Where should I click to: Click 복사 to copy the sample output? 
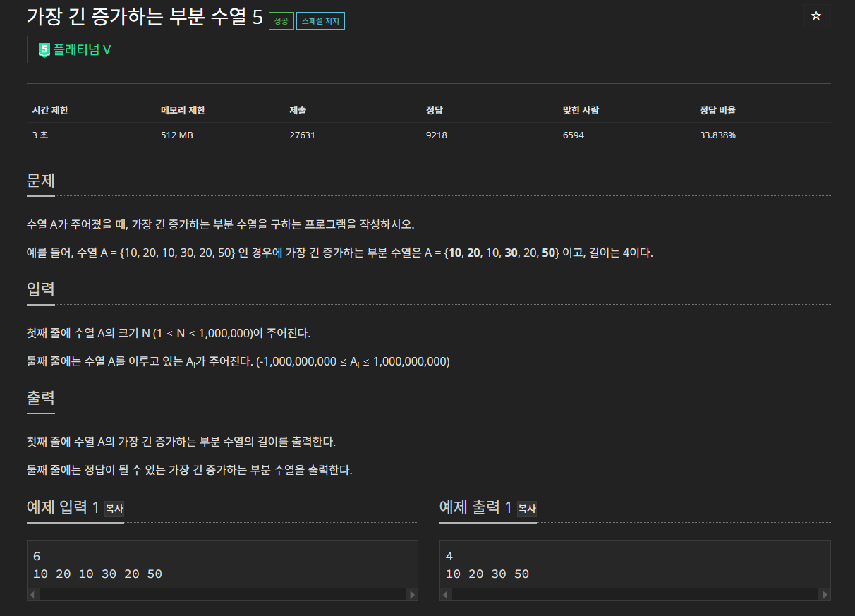point(526,509)
